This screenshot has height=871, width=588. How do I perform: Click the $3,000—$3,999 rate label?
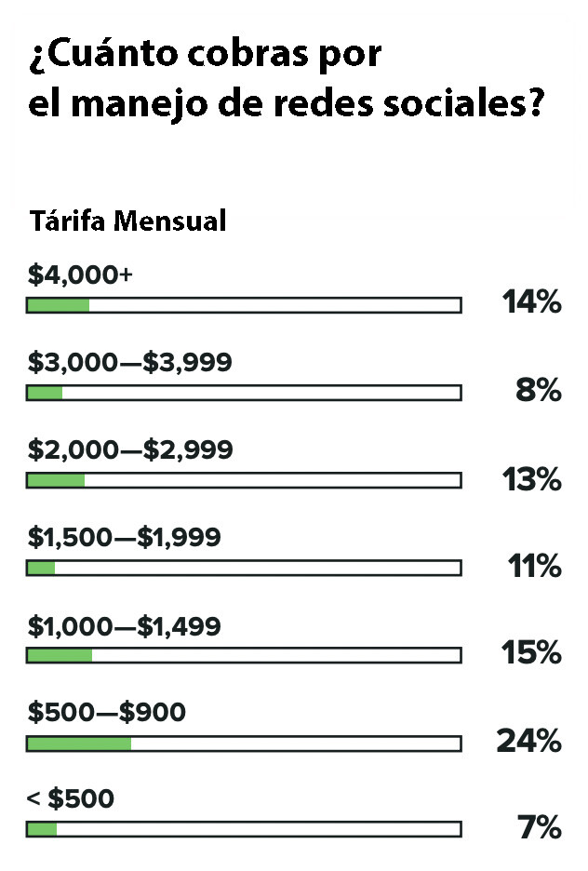129,362
